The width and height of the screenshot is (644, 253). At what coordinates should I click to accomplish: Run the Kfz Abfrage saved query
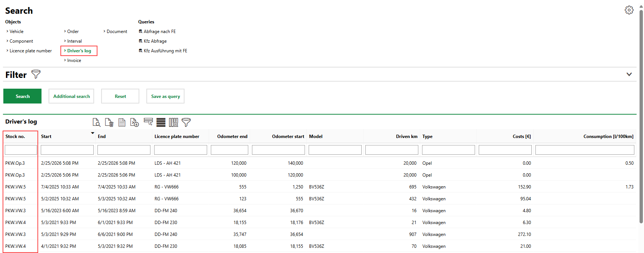155,41
